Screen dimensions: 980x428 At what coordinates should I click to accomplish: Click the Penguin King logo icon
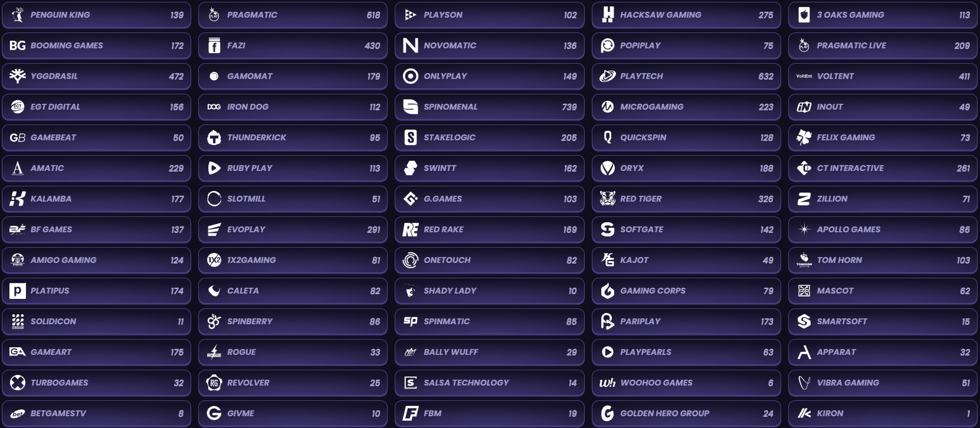click(18, 15)
